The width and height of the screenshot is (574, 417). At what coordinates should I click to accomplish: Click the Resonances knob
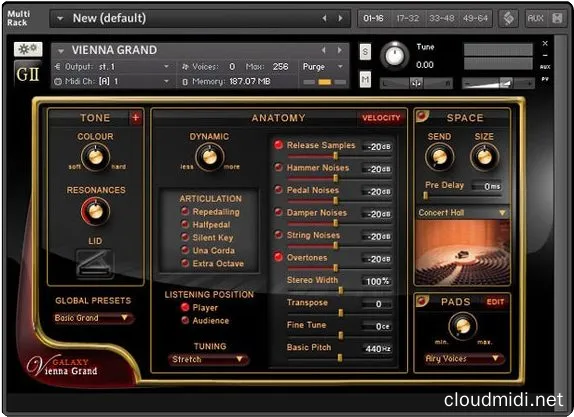(x=96, y=211)
